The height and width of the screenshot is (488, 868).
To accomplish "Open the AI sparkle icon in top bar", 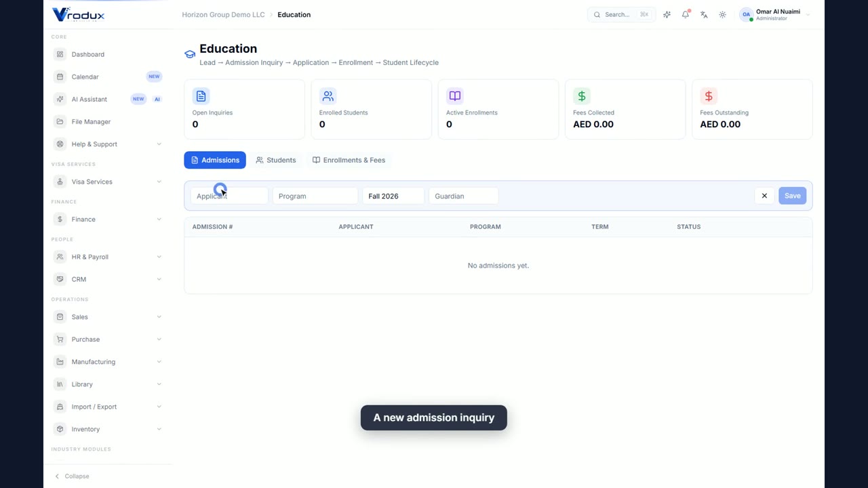I will click(x=667, y=14).
